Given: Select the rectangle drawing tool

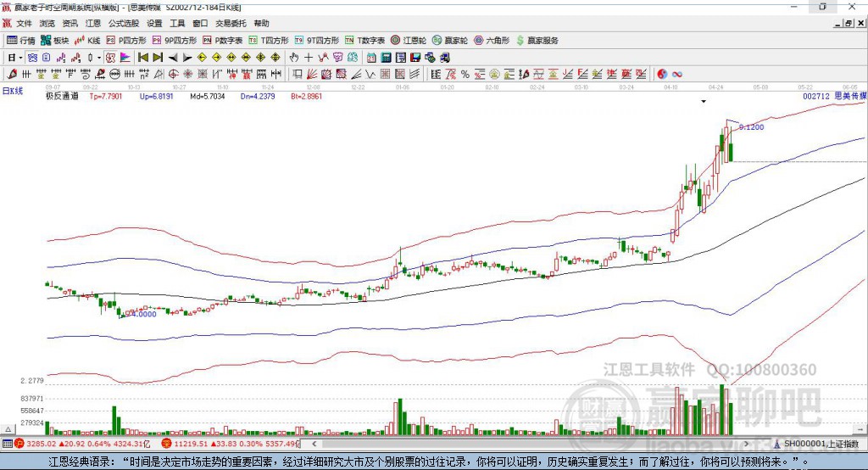Looking at the screenshot, I should [296, 74].
